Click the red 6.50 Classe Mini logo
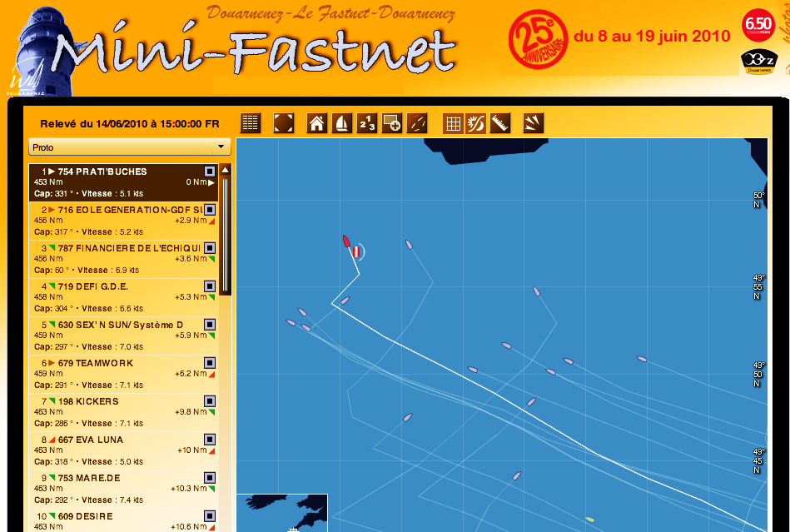Viewport: 790px width, 532px height. [758, 25]
